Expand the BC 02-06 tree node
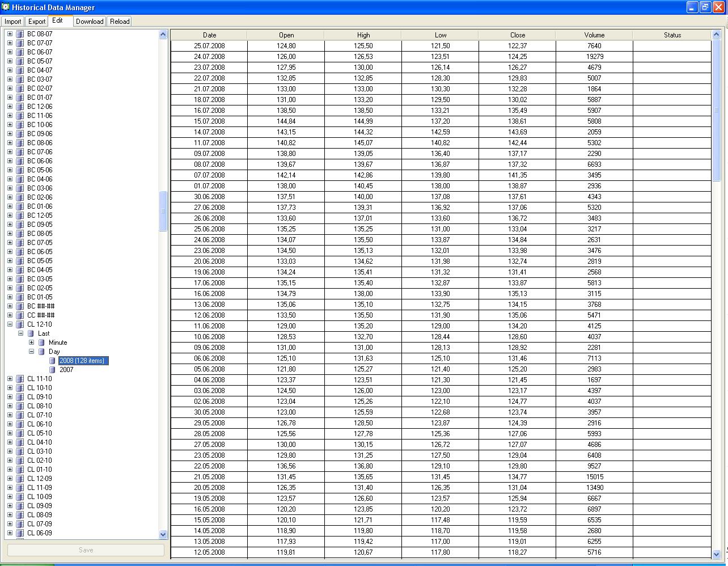 pyautogui.click(x=10, y=197)
